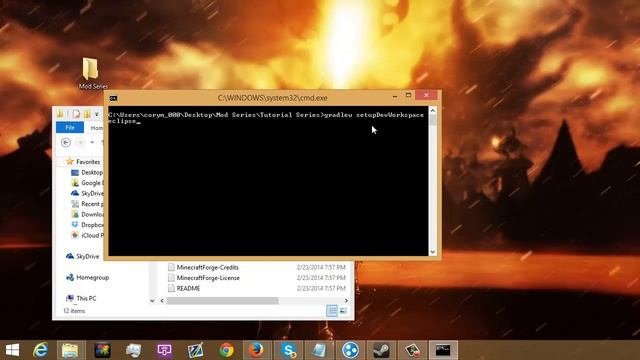Image resolution: width=640 pixels, height=360 pixels.
Task: Click Explorer horizontal scrollbar left arrow
Action: [162, 301]
